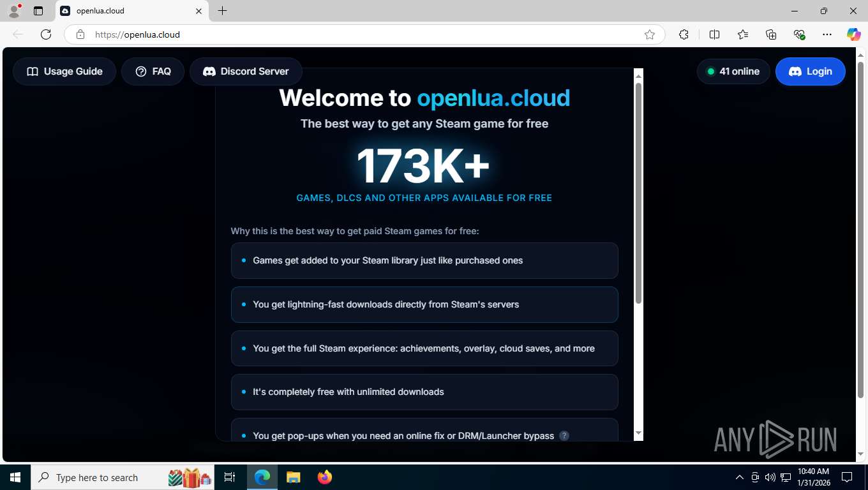Viewport: 868px width, 490px height.
Task: Click the browser page scroll down arrow
Action: tap(861, 454)
